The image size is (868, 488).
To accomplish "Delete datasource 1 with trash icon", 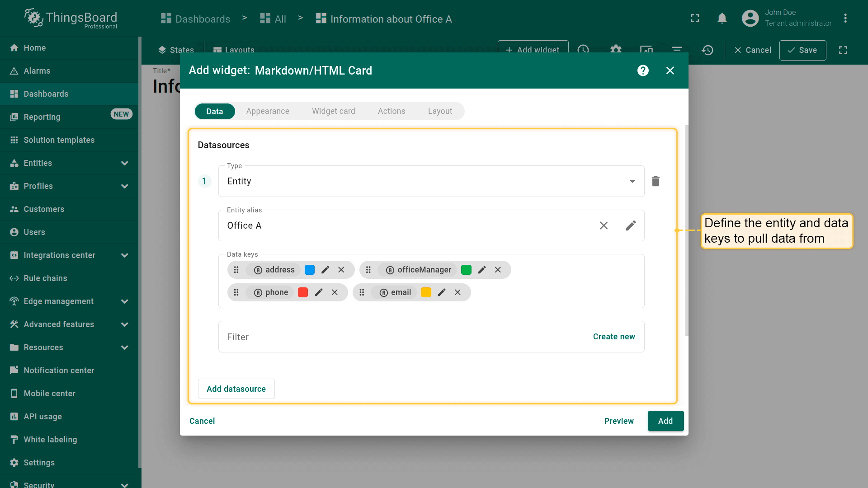I will pyautogui.click(x=656, y=181).
